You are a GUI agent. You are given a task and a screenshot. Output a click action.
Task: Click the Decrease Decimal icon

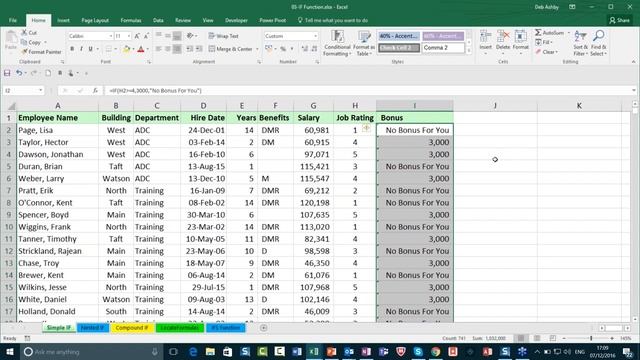click(314, 49)
